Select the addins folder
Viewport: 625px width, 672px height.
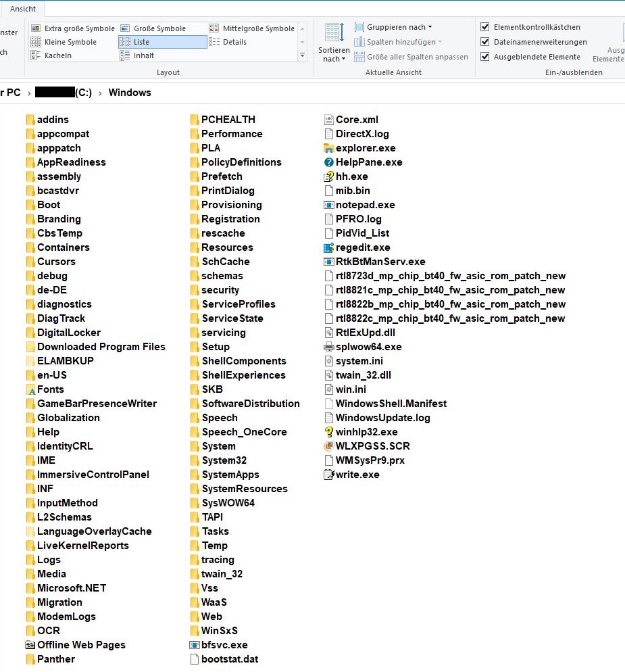point(47,120)
